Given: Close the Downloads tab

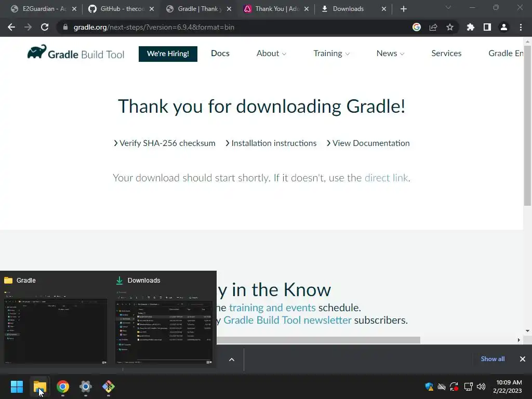Looking at the screenshot, I should 384,9.
